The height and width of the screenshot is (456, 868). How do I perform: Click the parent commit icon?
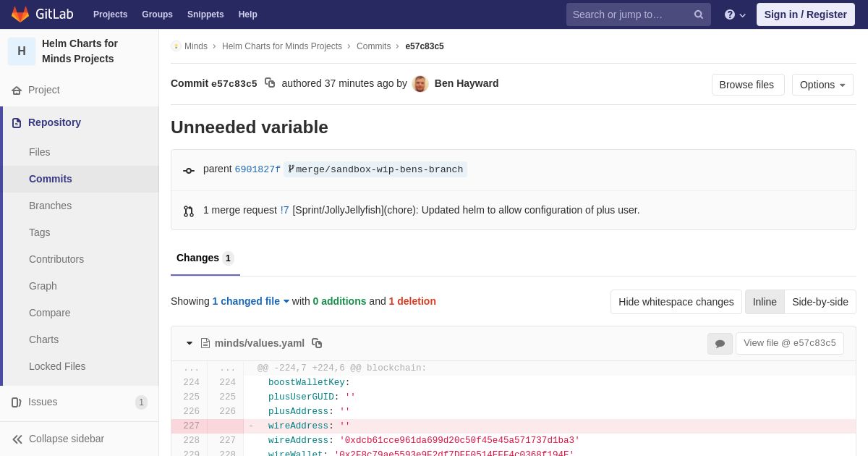tap(189, 171)
